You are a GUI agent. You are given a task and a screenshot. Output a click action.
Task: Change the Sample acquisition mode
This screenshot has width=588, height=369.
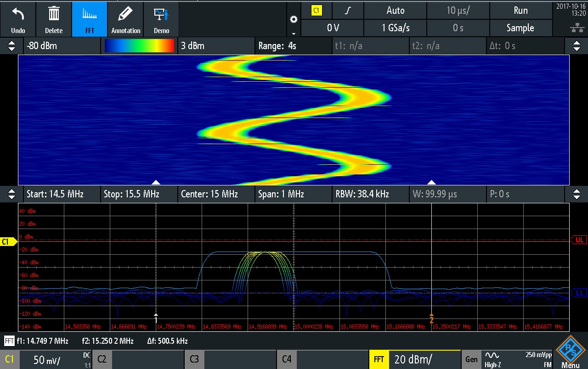pos(520,28)
